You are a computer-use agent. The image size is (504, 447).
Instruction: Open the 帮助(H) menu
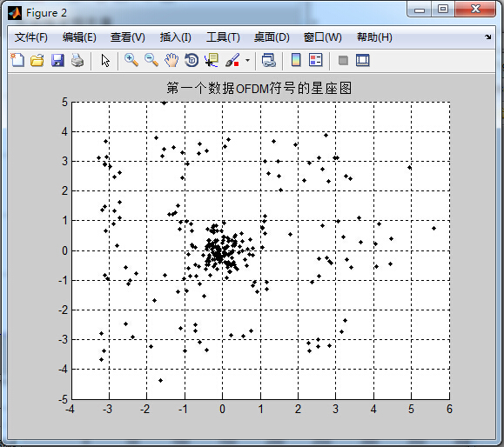pyautogui.click(x=374, y=37)
